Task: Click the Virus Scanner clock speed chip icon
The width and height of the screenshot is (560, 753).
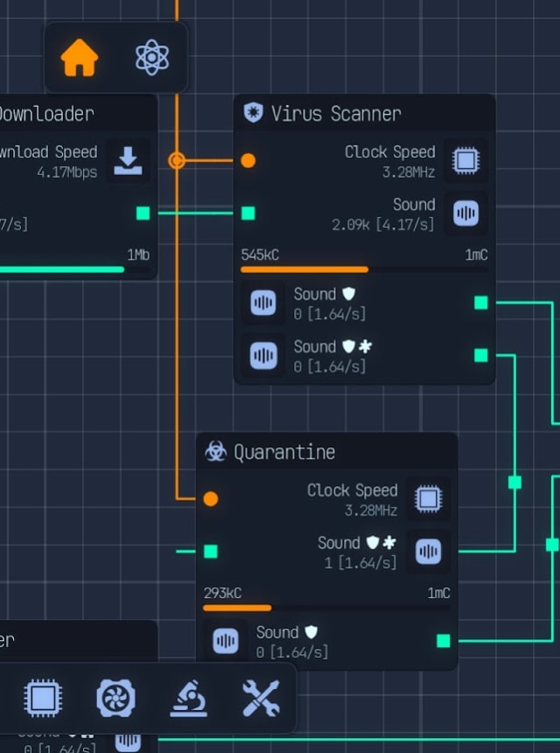Action: pyautogui.click(x=465, y=161)
